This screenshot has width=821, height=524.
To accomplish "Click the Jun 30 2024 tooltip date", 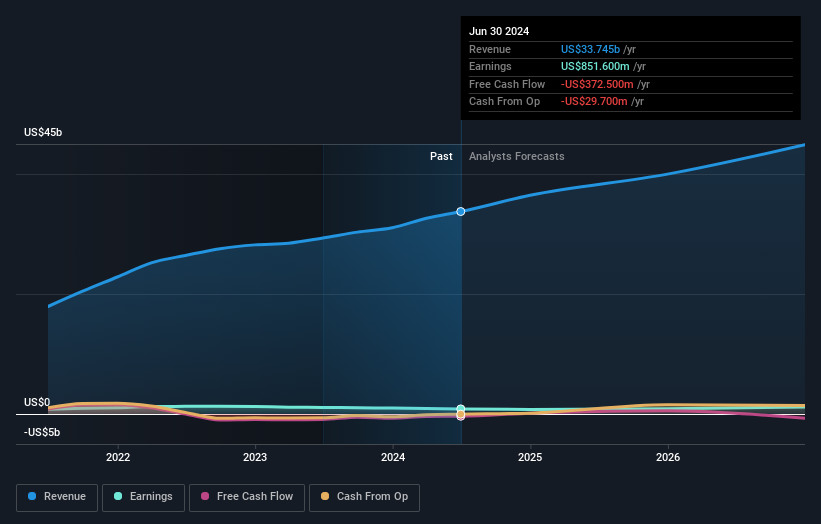I will pyautogui.click(x=499, y=31).
